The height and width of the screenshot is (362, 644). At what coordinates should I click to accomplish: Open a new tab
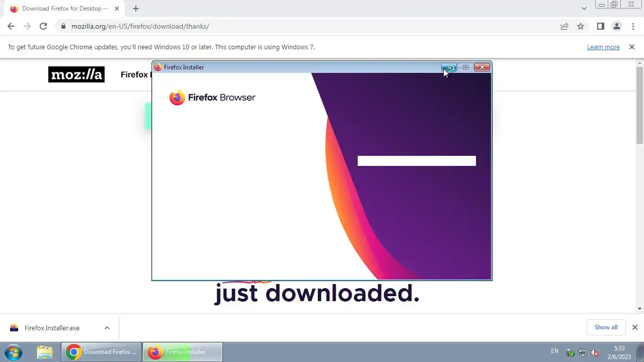tap(136, 9)
